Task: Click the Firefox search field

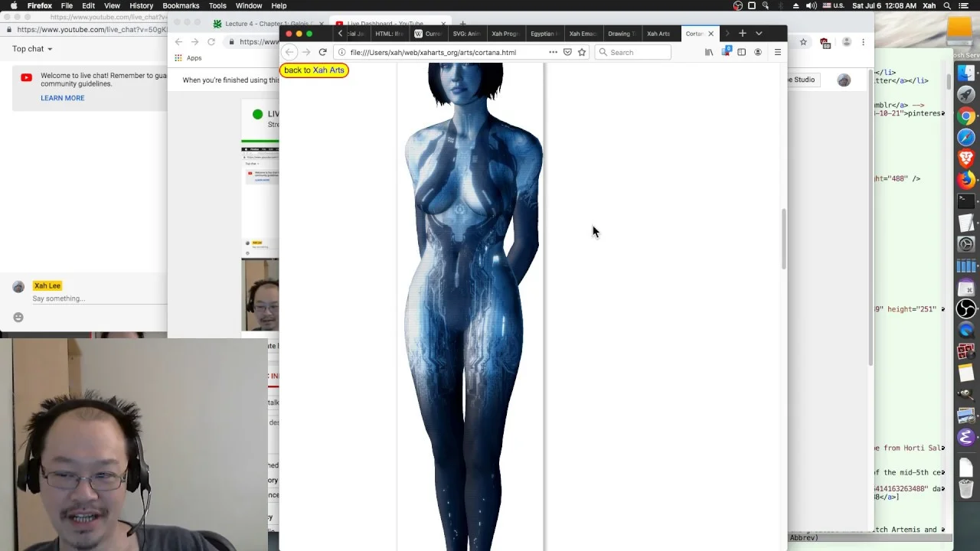Action: pyautogui.click(x=632, y=52)
